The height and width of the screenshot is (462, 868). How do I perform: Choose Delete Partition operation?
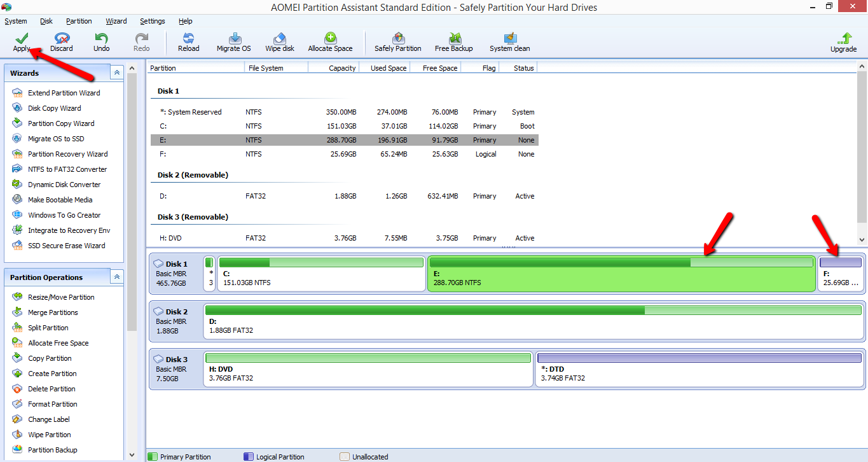52,389
